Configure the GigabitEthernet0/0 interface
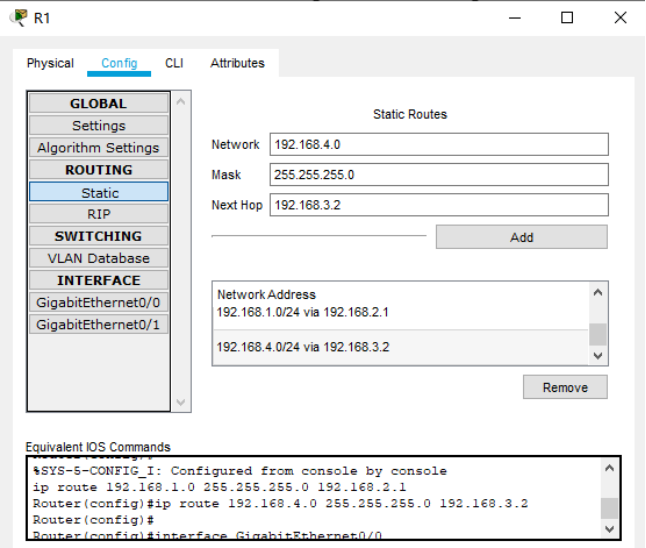646x548 pixels. [98, 302]
